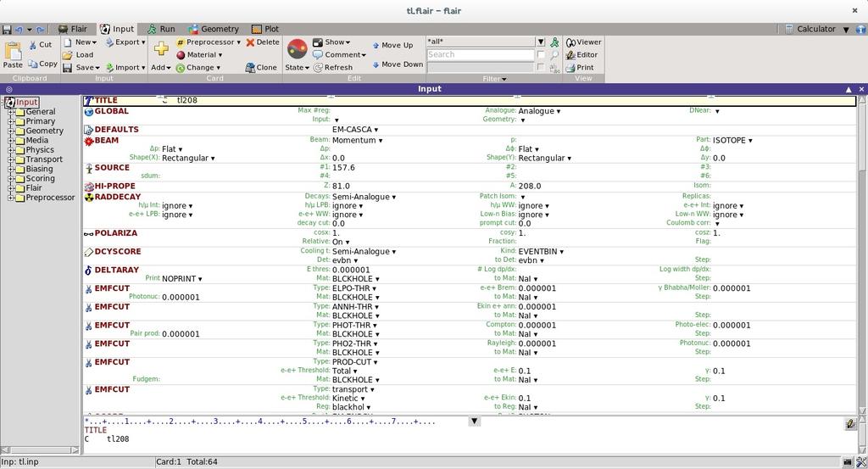Open the Comment dropdown
The height and width of the screenshot is (469, 868).
[339, 55]
